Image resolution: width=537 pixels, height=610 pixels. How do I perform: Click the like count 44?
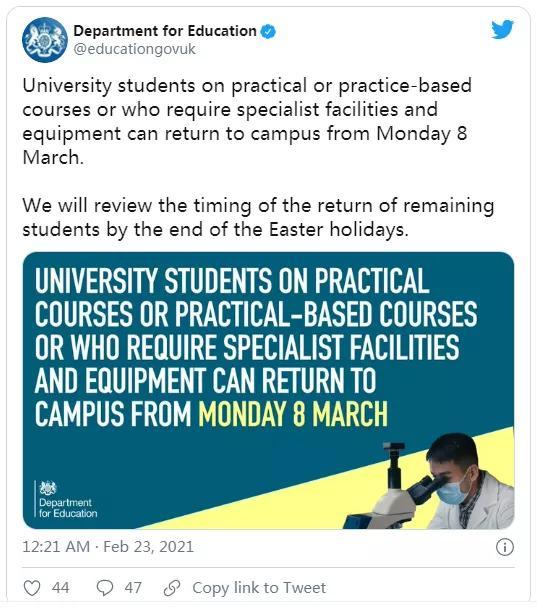61,588
